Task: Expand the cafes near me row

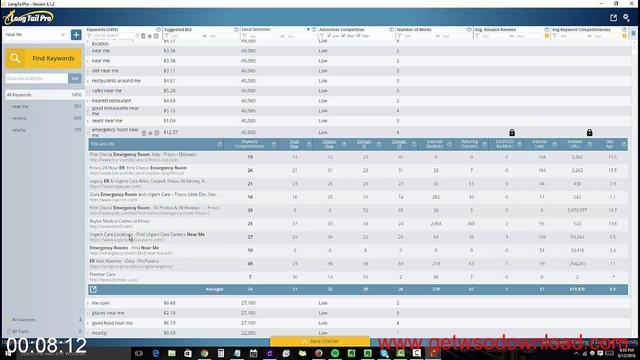Action: [88, 91]
